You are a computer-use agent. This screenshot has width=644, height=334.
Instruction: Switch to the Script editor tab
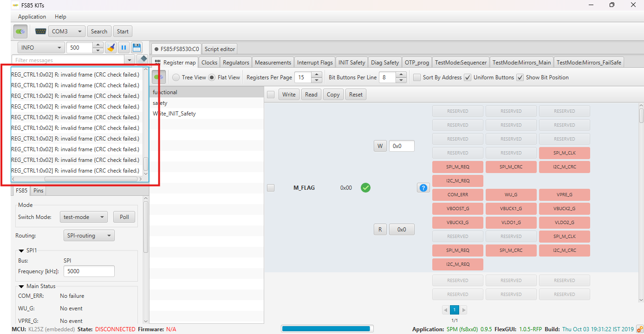[219, 48]
